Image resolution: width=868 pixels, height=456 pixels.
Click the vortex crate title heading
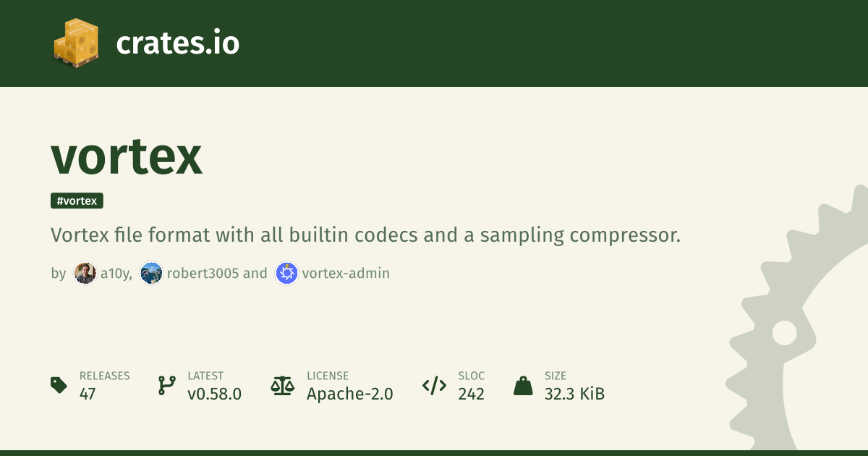127,156
